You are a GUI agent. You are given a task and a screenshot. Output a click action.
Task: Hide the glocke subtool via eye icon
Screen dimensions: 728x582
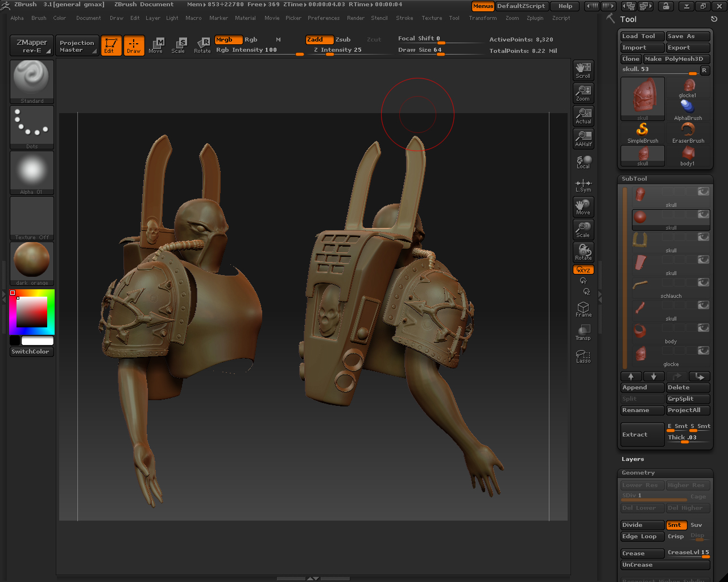tap(704, 351)
